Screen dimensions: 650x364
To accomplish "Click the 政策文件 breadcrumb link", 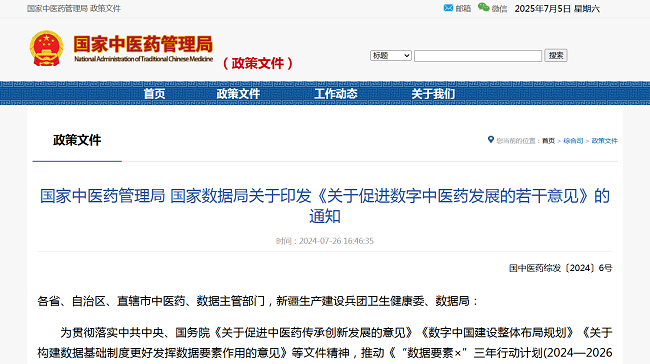I will (x=604, y=141).
